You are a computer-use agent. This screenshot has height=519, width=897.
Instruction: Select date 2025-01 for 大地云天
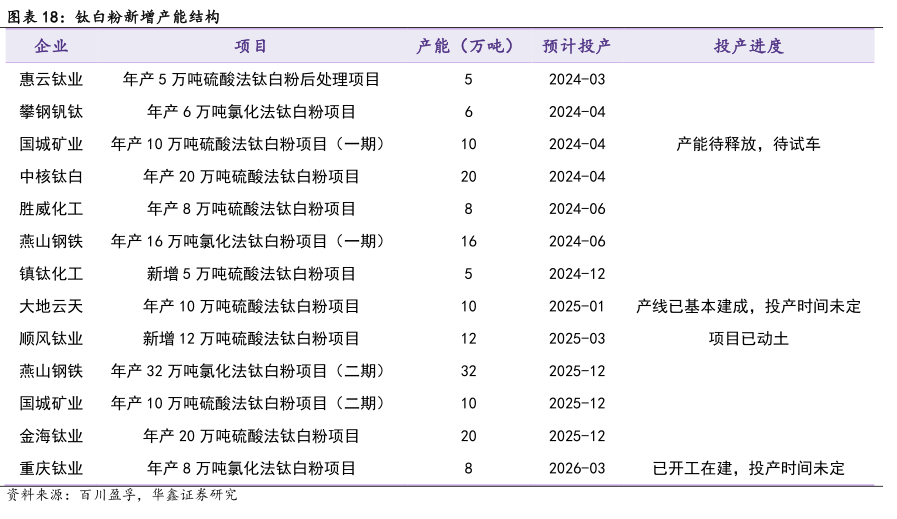[x=577, y=306]
